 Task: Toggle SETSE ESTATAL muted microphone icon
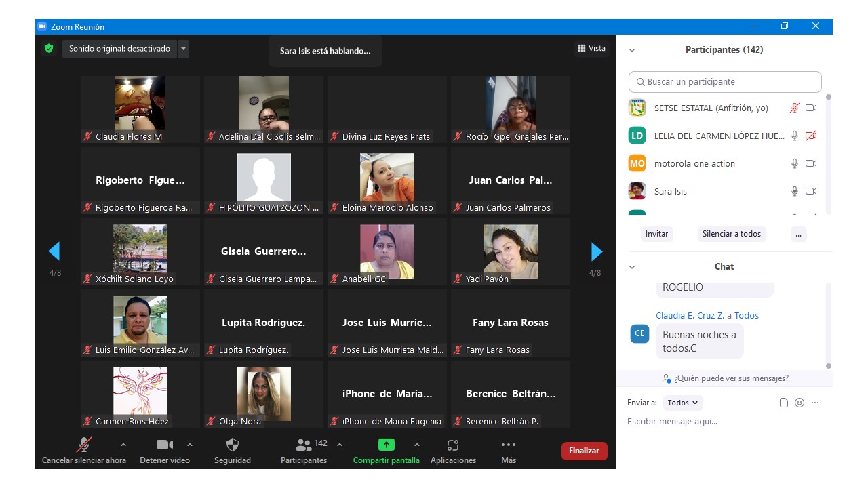pos(795,108)
